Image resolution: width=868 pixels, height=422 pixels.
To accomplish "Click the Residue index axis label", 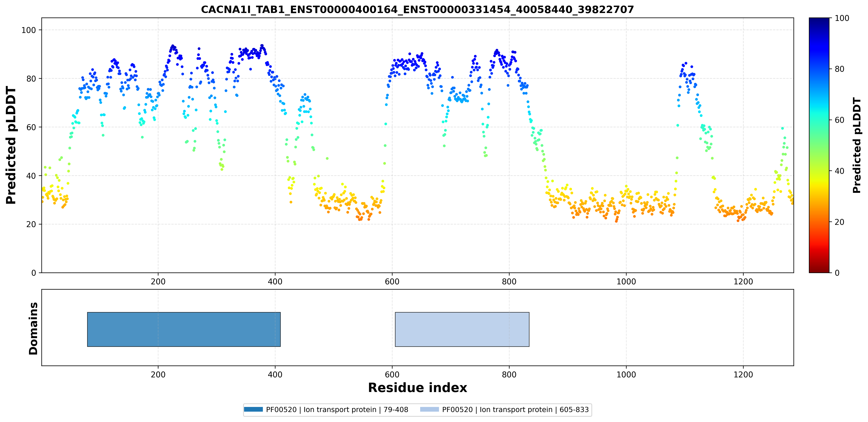I will point(417,388).
